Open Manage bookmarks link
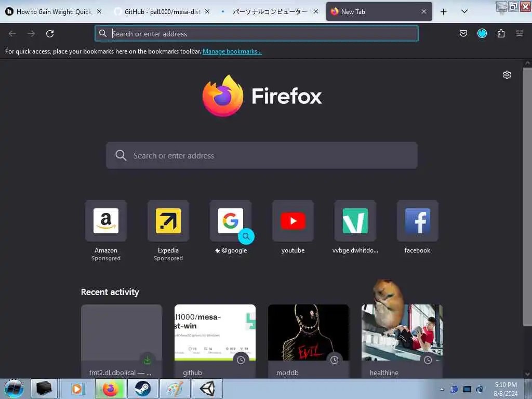Viewport: 532px width, 399px height. pyautogui.click(x=232, y=51)
